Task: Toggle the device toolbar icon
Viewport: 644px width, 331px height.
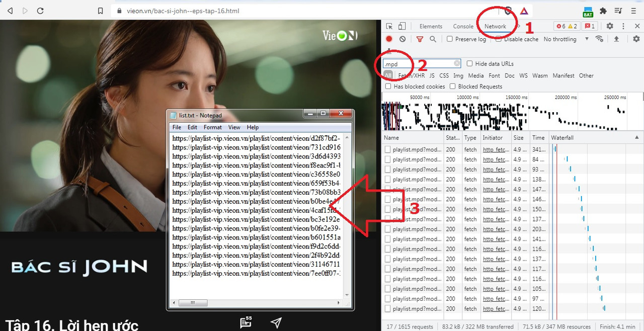Action: click(x=401, y=26)
